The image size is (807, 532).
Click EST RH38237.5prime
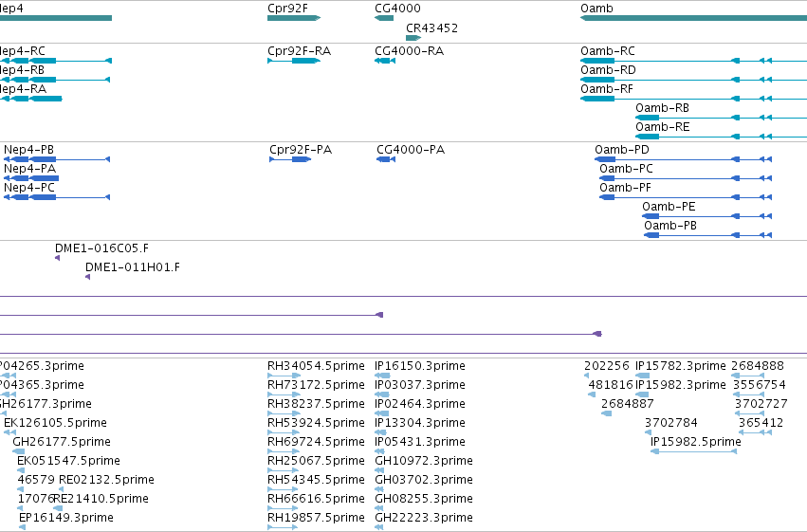click(x=316, y=404)
